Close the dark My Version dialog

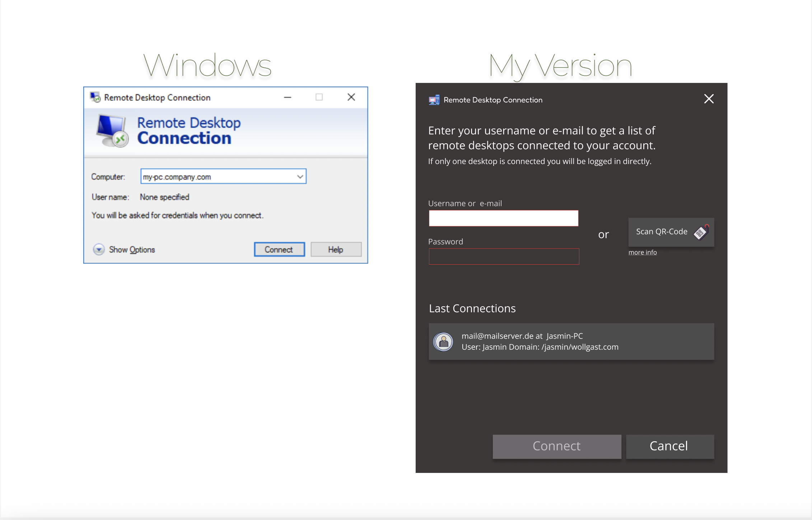coord(709,99)
